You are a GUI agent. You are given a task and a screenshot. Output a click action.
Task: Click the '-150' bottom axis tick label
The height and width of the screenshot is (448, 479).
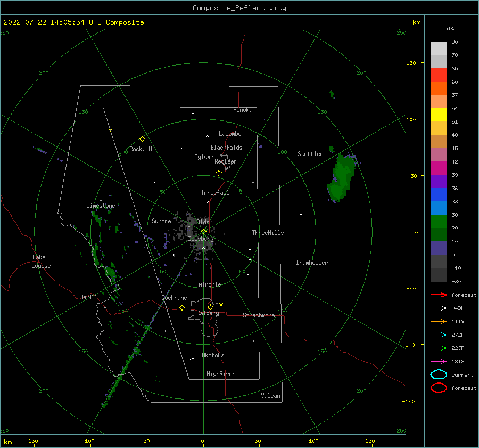tap(31, 441)
